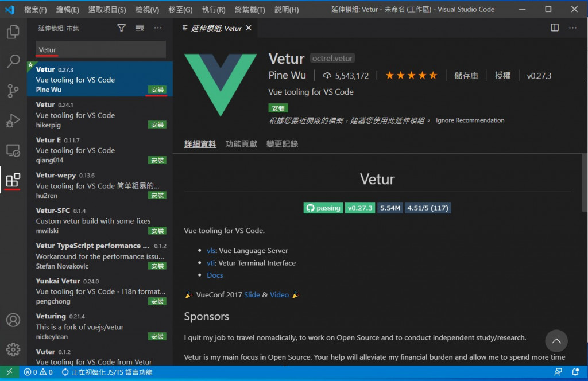Open the editor more actions ellipsis
Image resolution: width=588 pixels, height=381 pixels.
(572, 28)
